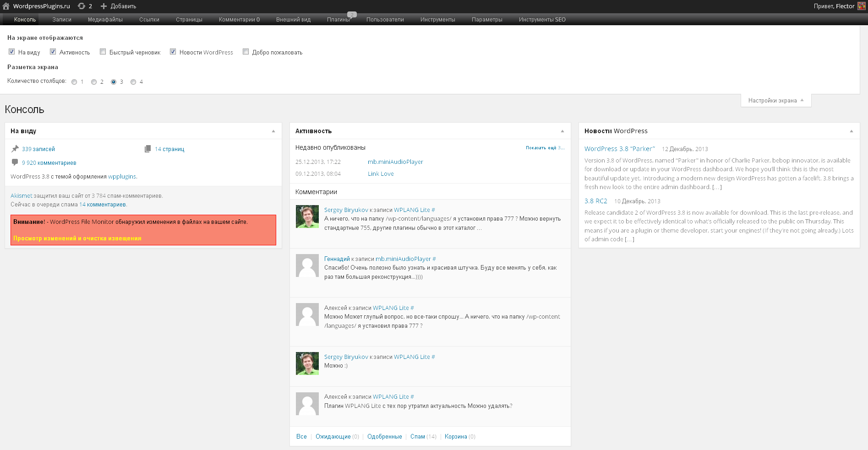This screenshot has height=450, width=868.
Task: Open the '3.8 RC2' news link
Action: pyautogui.click(x=595, y=201)
